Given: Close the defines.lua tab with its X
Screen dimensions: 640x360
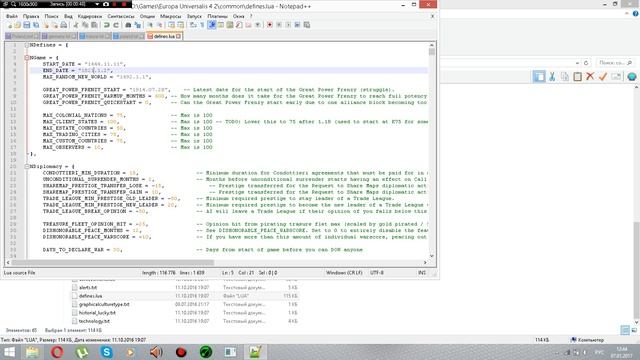Looking at the screenshot, I should (x=178, y=36).
